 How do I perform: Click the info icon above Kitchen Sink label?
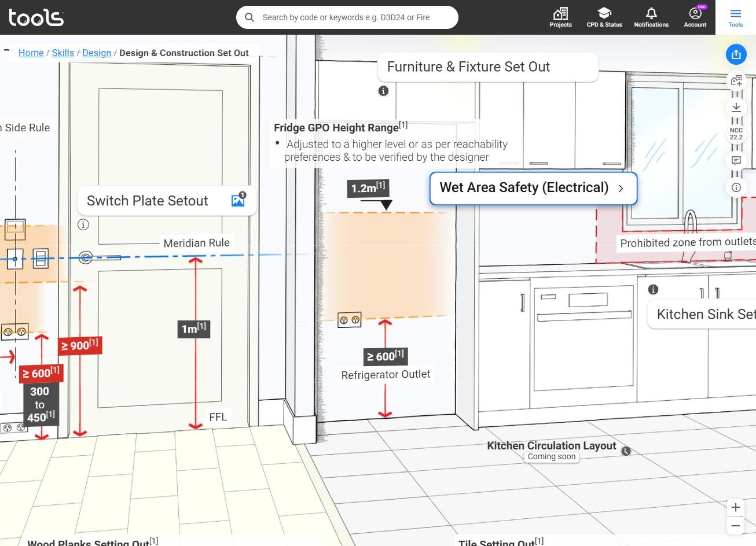click(x=653, y=289)
